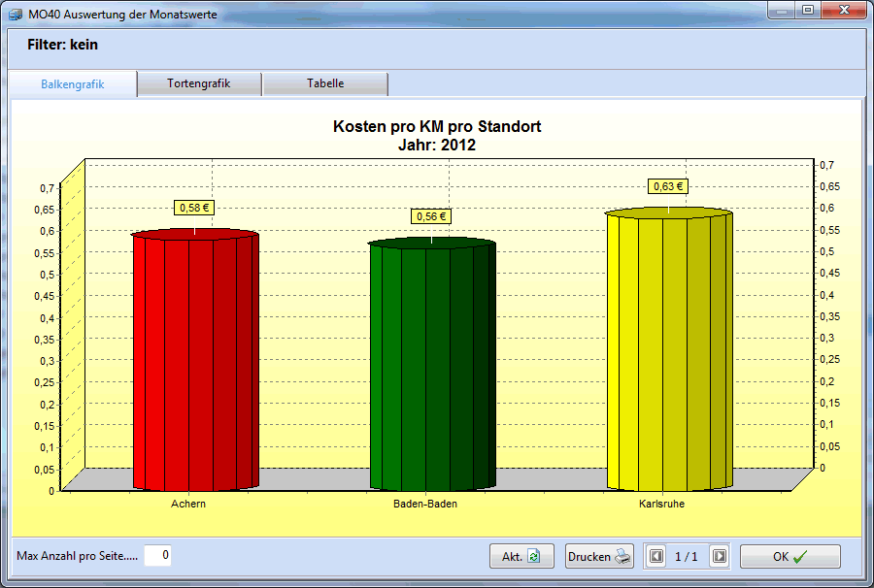Switch to the Balkengrafik tab
Image resolution: width=874 pixels, height=588 pixels.
(73, 84)
